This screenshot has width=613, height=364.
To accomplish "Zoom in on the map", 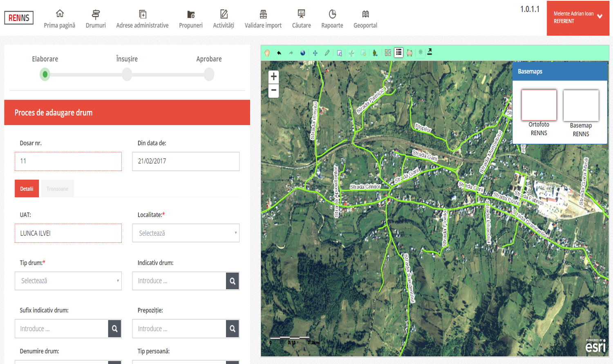I will (x=274, y=76).
